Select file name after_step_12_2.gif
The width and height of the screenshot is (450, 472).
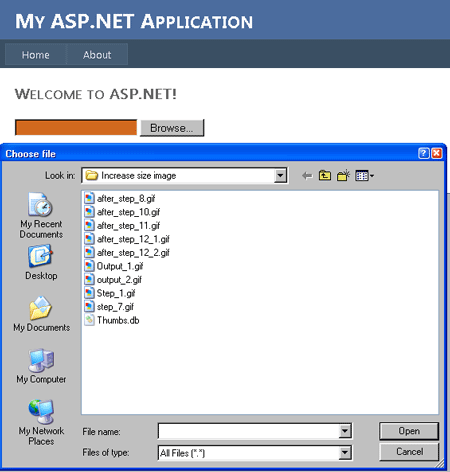click(x=133, y=253)
